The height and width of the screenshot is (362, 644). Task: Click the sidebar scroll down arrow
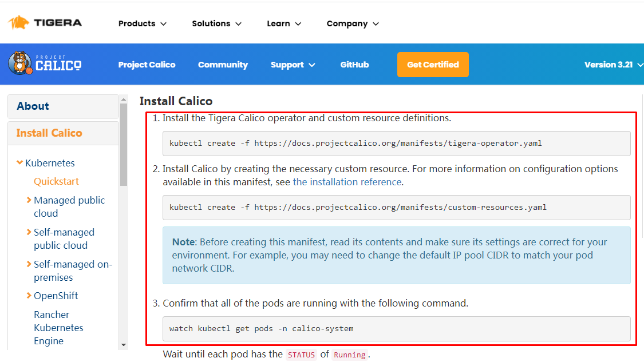click(x=124, y=345)
